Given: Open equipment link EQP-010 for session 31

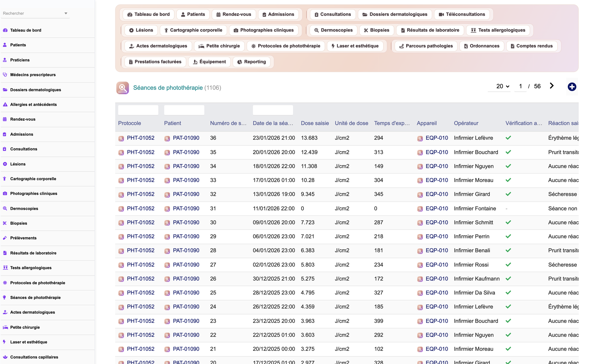Looking at the screenshot, I should (x=436, y=209).
